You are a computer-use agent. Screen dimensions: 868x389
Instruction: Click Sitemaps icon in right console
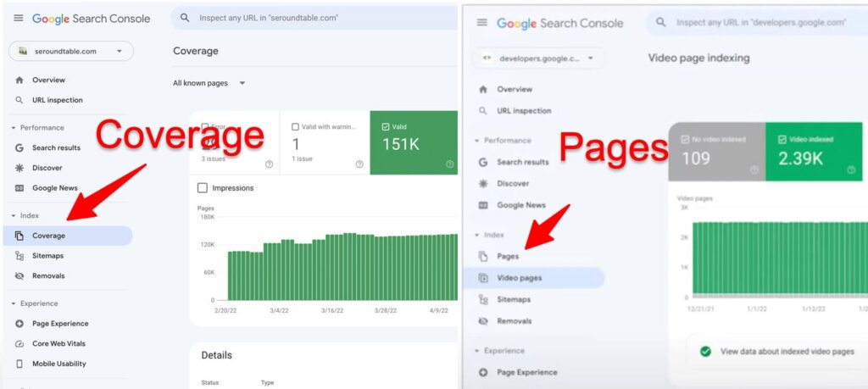coord(482,299)
